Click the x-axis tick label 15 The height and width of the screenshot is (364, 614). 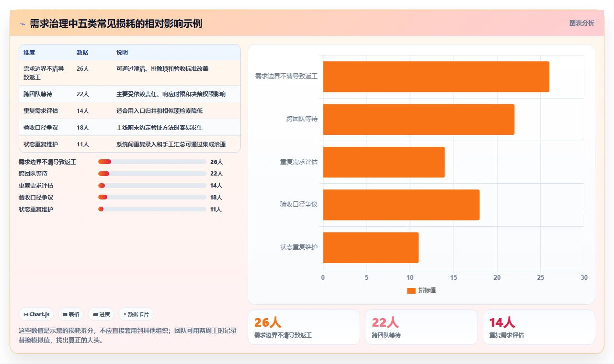pos(454,277)
